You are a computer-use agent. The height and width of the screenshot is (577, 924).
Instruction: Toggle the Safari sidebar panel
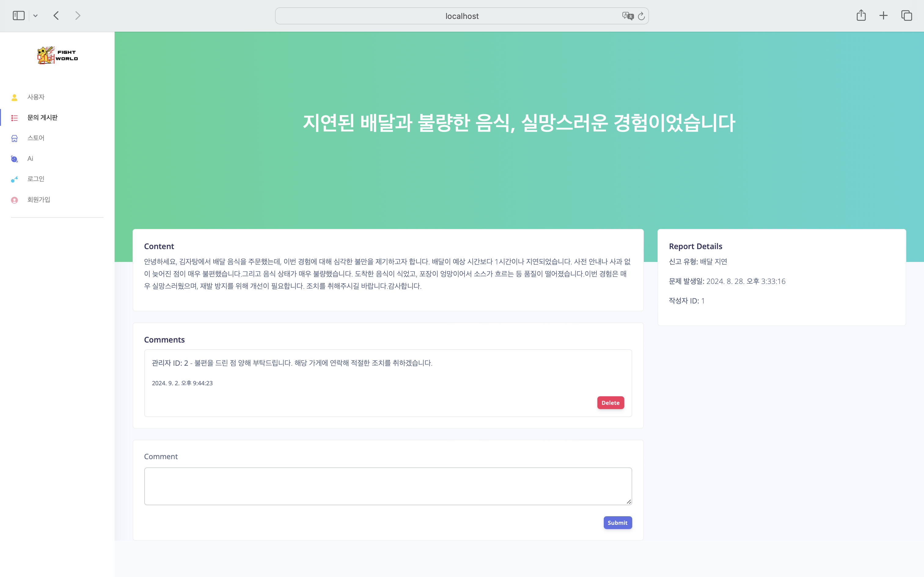click(18, 16)
